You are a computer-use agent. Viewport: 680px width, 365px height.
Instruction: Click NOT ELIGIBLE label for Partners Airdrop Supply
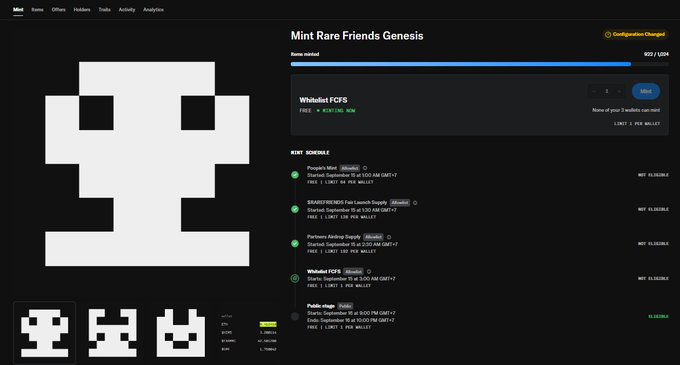[653, 244]
